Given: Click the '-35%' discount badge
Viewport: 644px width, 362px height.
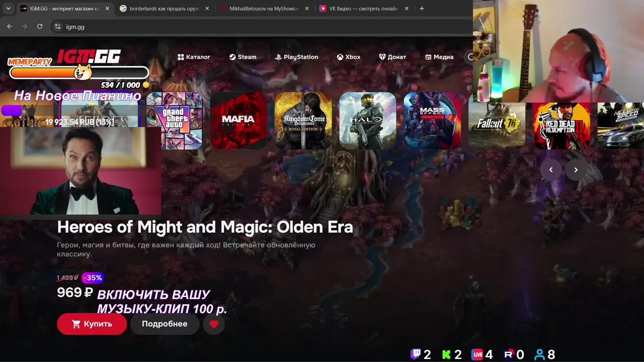Looking at the screenshot, I should pyautogui.click(x=92, y=278).
